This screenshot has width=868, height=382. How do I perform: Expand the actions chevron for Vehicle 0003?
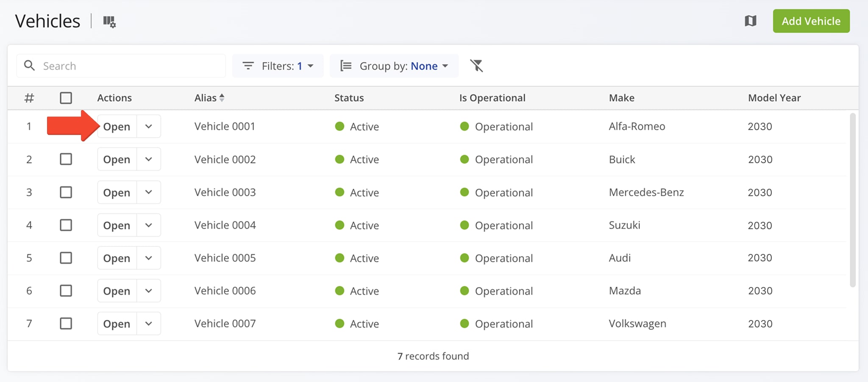click(x=149, y=192)
